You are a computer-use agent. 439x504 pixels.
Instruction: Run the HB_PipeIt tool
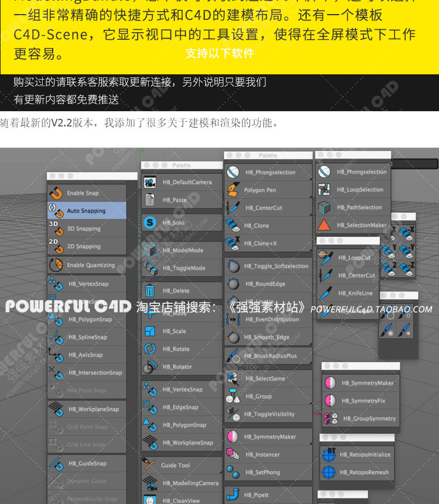click(268, 495)
